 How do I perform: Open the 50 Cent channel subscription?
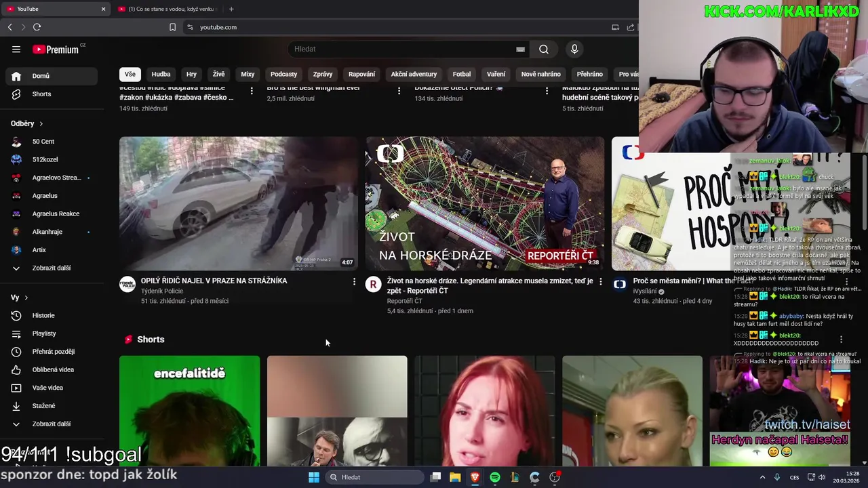click(x=52, y=142)
